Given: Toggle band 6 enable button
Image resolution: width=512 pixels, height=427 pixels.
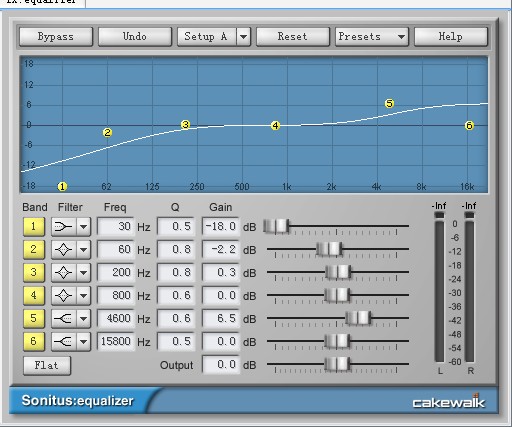Looking at the screenshot, I should tap(34, 342).
